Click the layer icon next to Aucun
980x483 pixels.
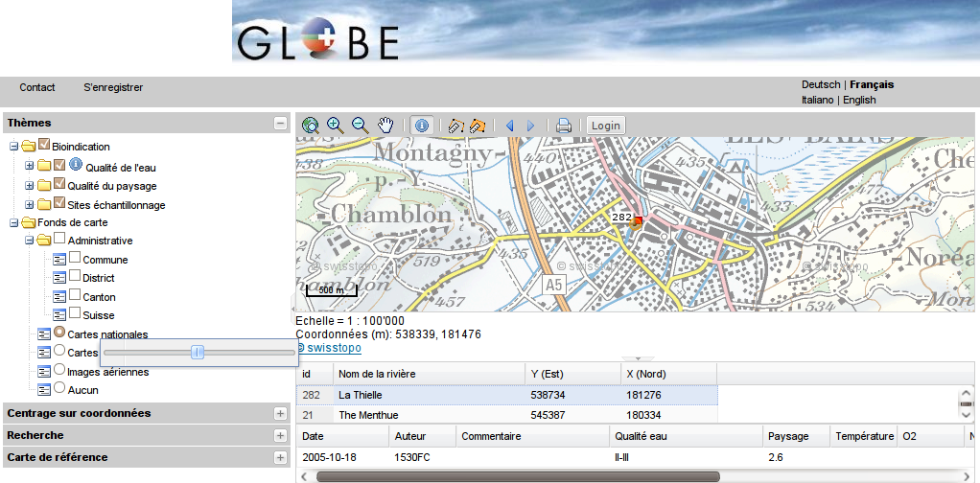pos(44,390)
